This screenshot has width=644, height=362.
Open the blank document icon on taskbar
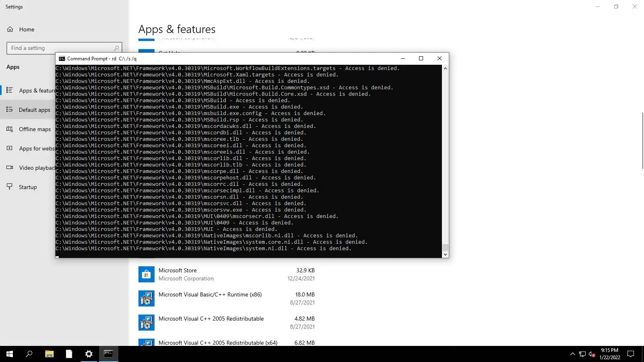tap(69, 354)
